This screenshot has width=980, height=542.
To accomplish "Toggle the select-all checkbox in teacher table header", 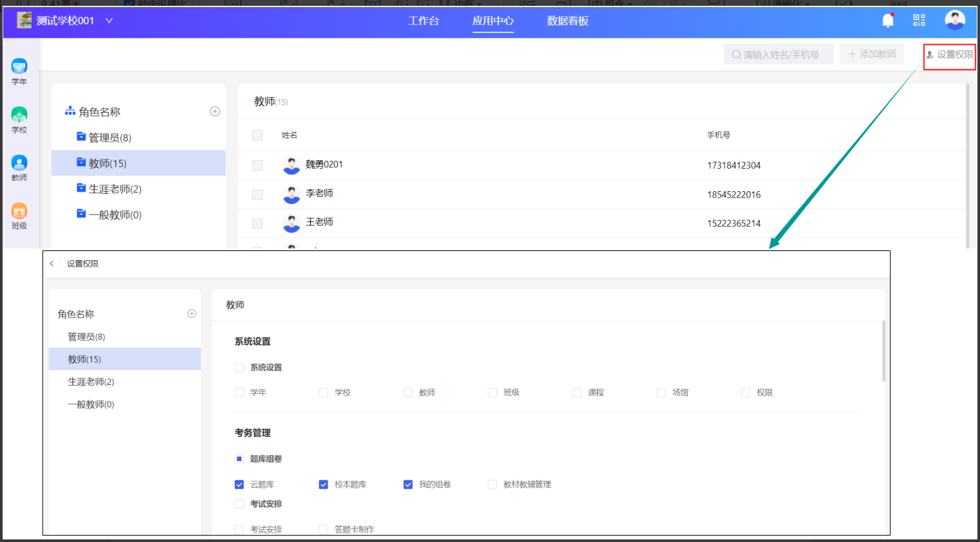I will click(257, 135).
